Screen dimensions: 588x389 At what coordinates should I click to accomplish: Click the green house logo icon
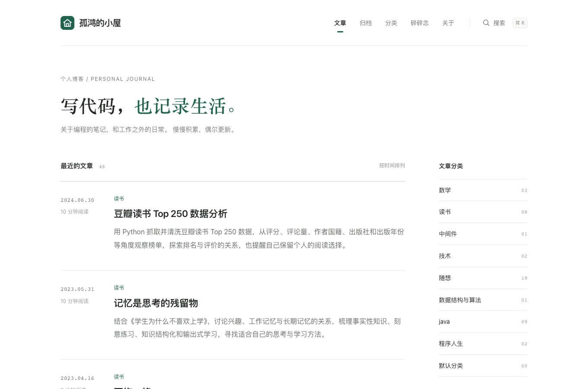tap(67, 23)
